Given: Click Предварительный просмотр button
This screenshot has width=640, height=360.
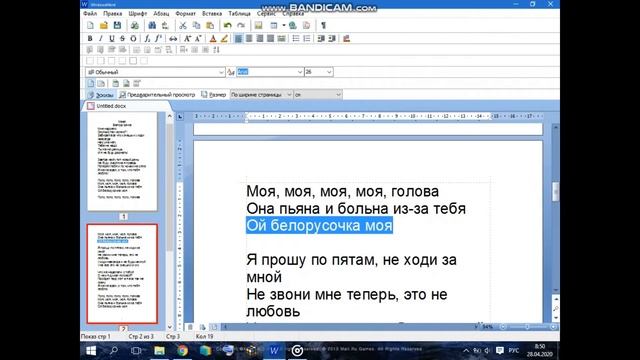Looking at the screenshot, I should [157, 95].
